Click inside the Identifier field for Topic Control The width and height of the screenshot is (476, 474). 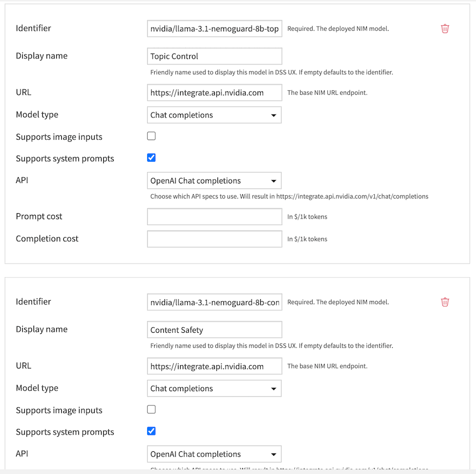(x=214, y=29)
